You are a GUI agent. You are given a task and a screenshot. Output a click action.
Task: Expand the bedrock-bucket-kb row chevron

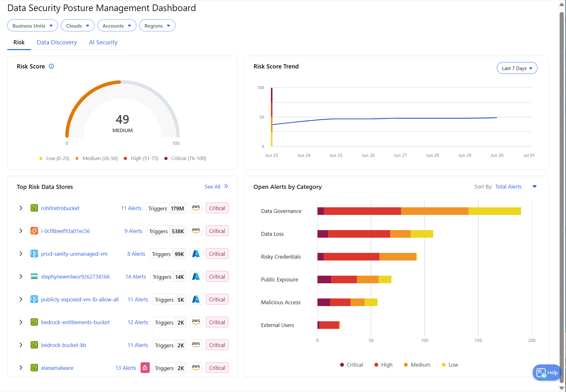[x=21, y=345]
